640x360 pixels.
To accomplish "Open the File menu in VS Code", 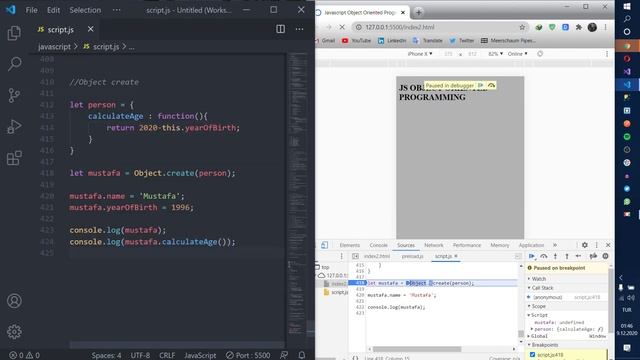I will pos(31,10).
